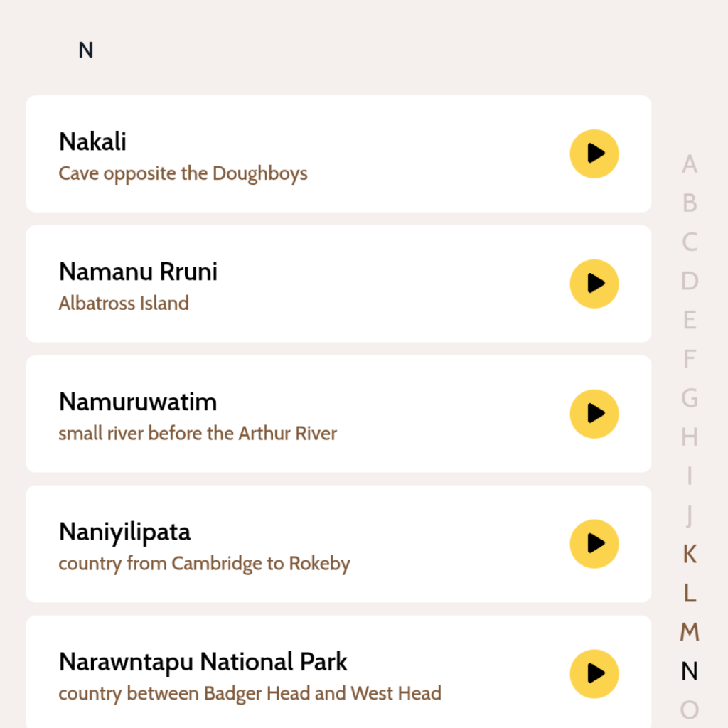Screen dimensions: 728x728
Task: Go to letter G entries
Action: [689, 398]
